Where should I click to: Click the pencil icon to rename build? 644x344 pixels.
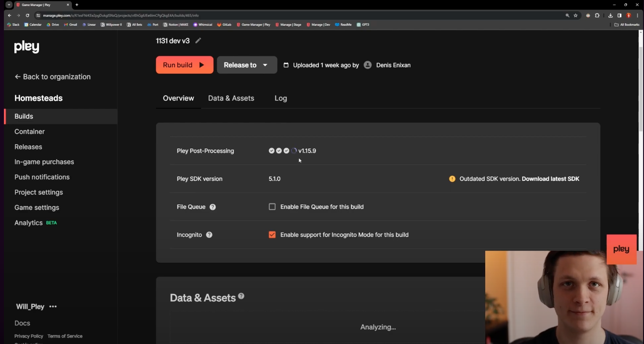198,40
